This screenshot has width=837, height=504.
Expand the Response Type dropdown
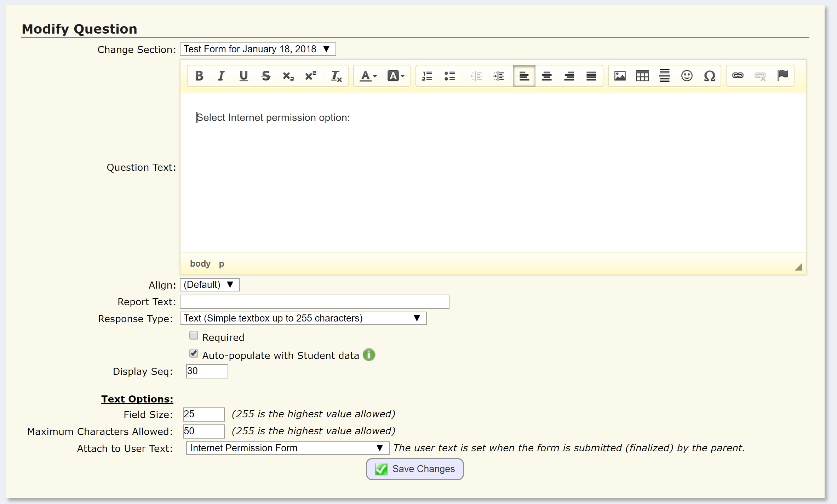tap(303, 318)
